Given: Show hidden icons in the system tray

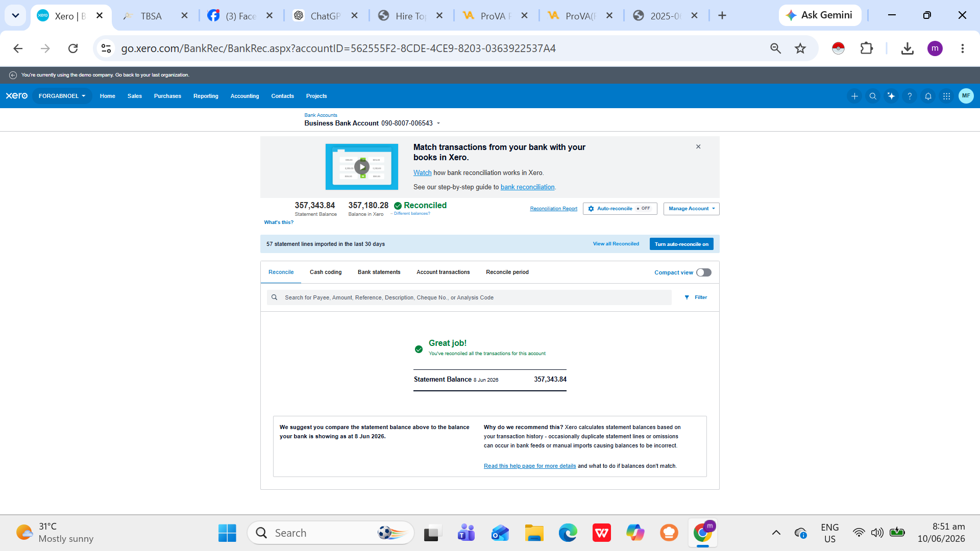Looking at the screenshot, I should [776, 533].
